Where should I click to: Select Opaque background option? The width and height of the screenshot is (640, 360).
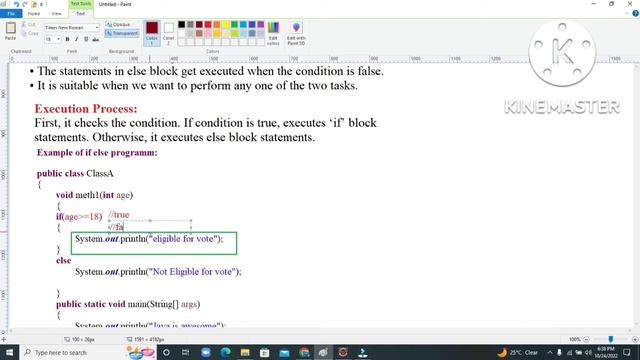coord(118,24)
